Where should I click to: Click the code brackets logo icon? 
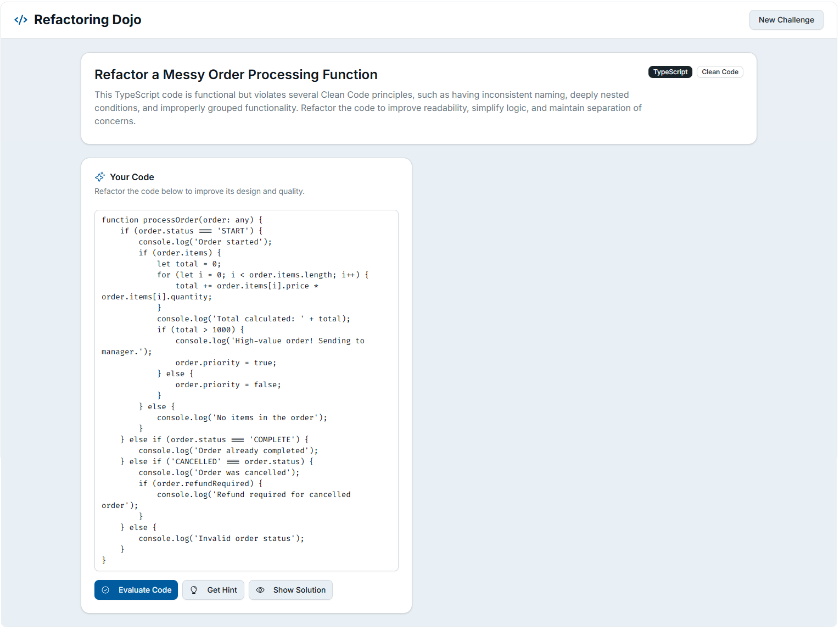pos(21,20)
